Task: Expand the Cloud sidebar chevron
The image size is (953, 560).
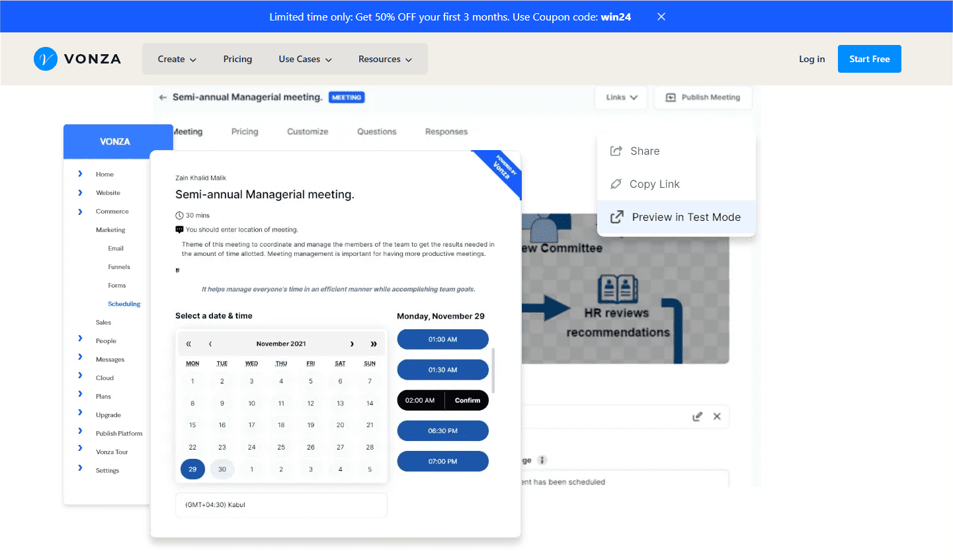Action: pyautogui.click(x=80, y=375)
